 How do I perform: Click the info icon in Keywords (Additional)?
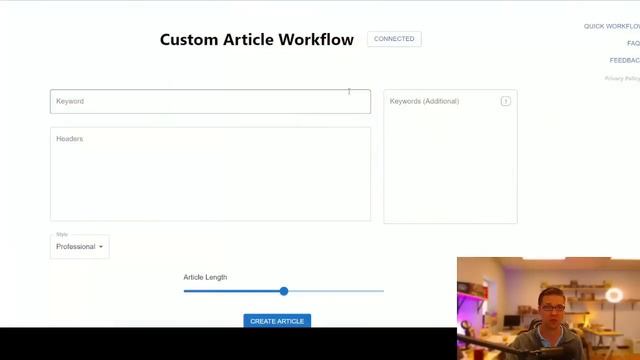coord(505,101)
